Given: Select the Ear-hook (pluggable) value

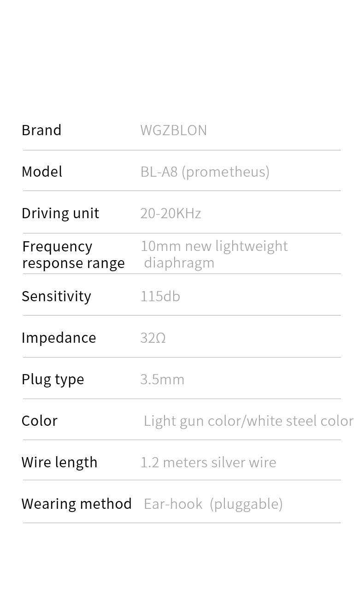Looking at the screenshot, I should [x=213, y=504].
